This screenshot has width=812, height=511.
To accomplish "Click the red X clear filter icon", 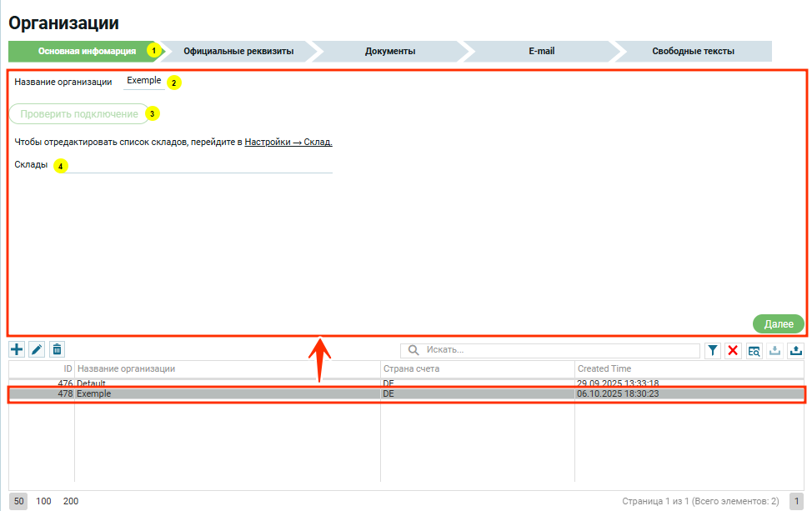I will [733, 351].
